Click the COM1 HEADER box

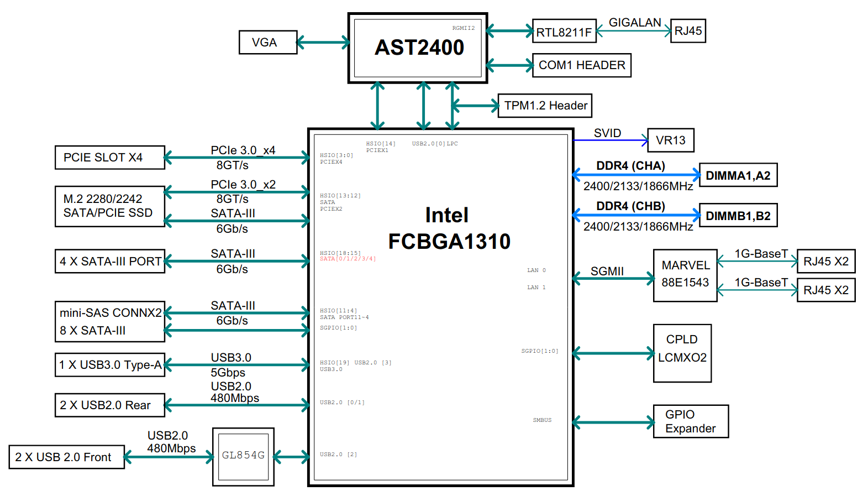[581, 65]
